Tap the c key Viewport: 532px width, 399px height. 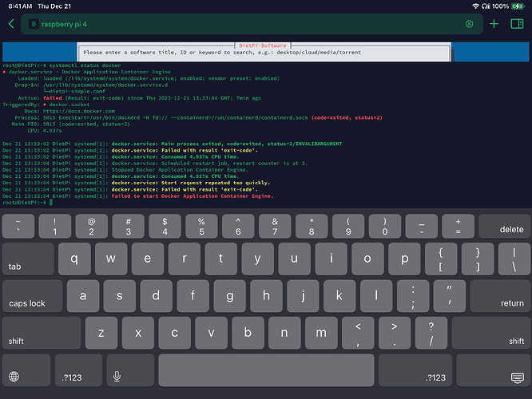(174, 334)
